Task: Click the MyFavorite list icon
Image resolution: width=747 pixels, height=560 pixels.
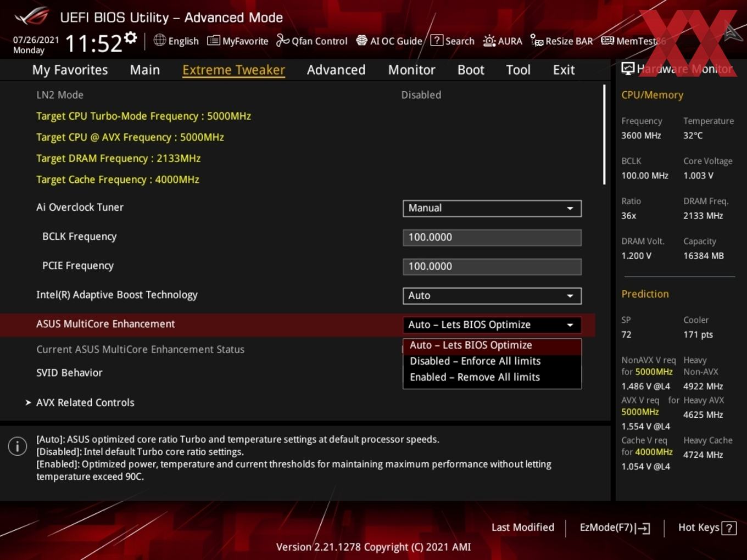Action: pyautogui.click(x=214, y=41)
